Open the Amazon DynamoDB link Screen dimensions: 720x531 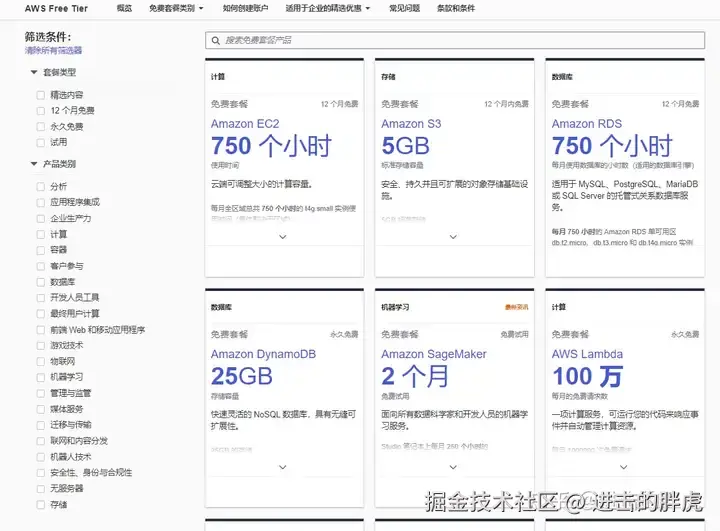click(x=263, y=354)
